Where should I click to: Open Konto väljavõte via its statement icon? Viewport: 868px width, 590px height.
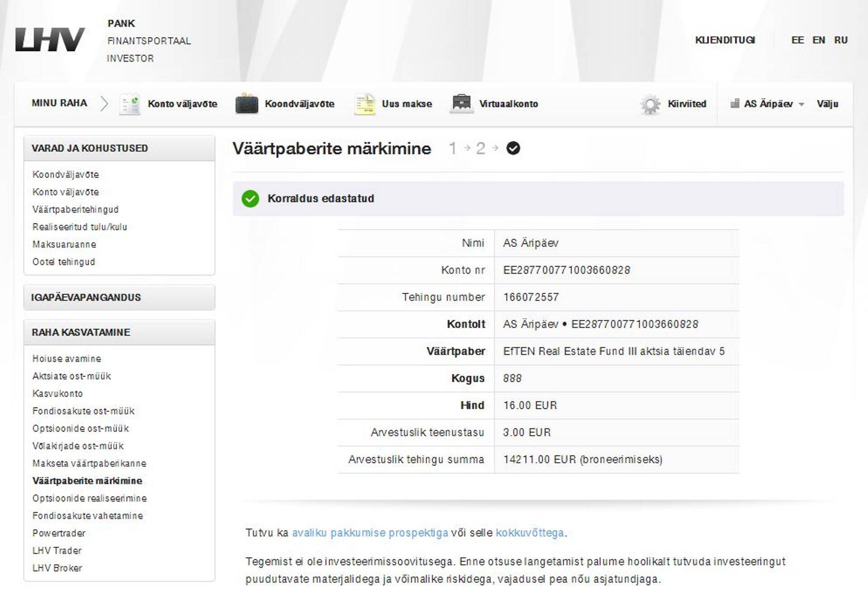pos(130,103)
